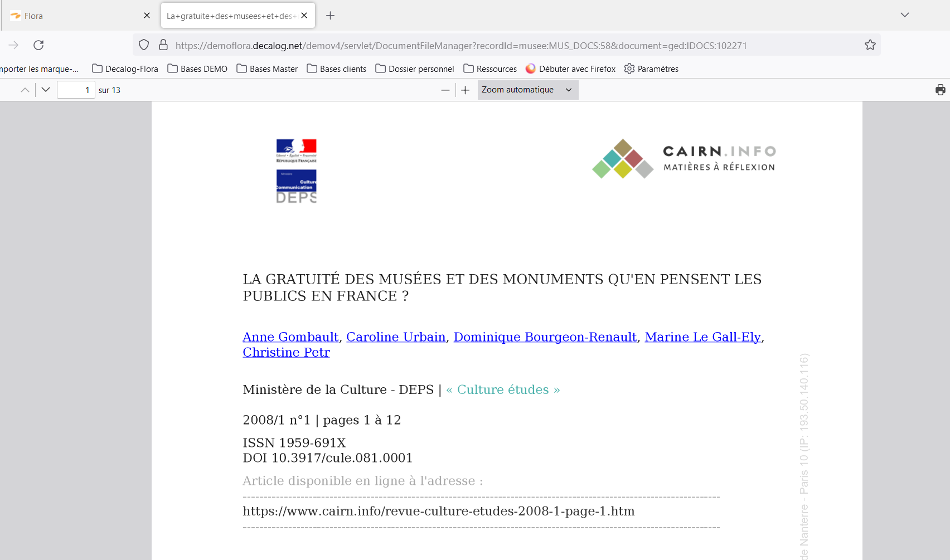Print the PDF document
The image size is (950, 560).
pos(941,90)
